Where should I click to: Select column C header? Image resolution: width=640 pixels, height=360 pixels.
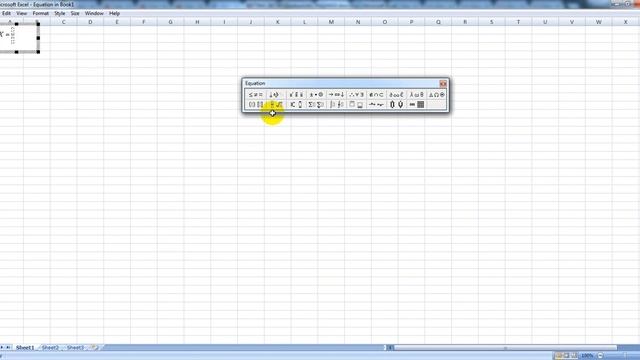(x=63, y=22)
